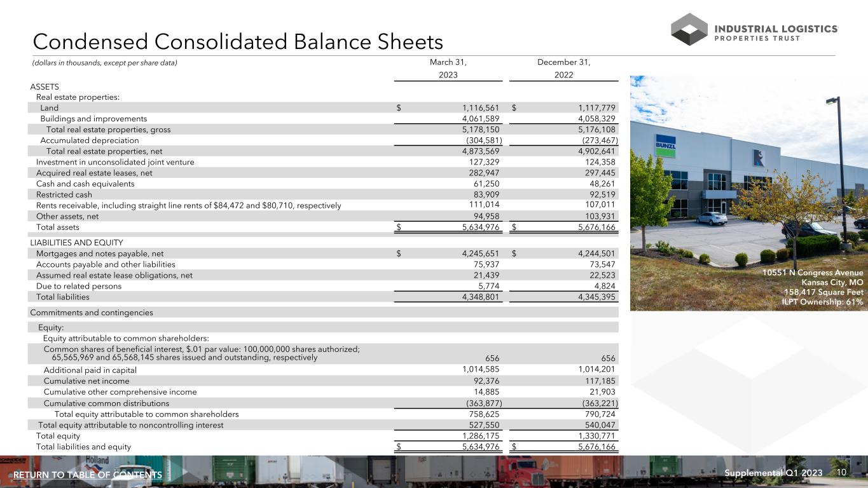Click the Industrial Logistics company name text
Screen dimensions: 868x488
[777, 29]
